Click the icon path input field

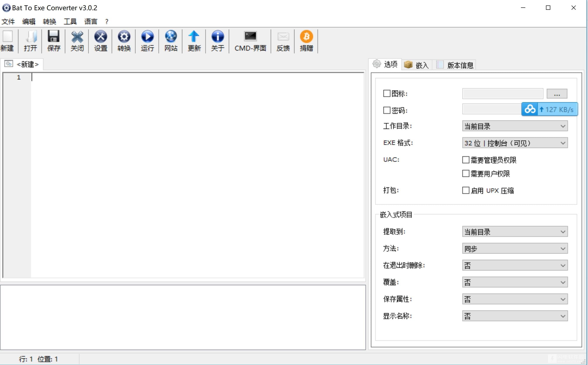point(503,94)
